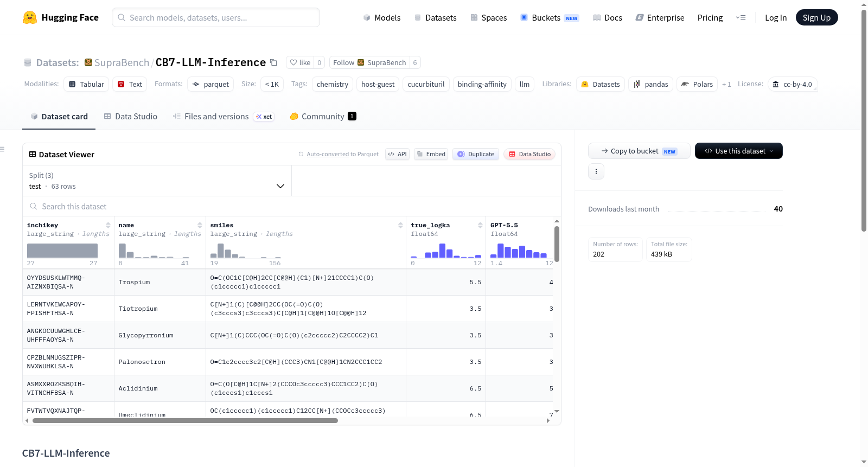The image size is (868, 467).
Task: Copy dataset name with the copy icon
Action: click(x=274, y=63)
